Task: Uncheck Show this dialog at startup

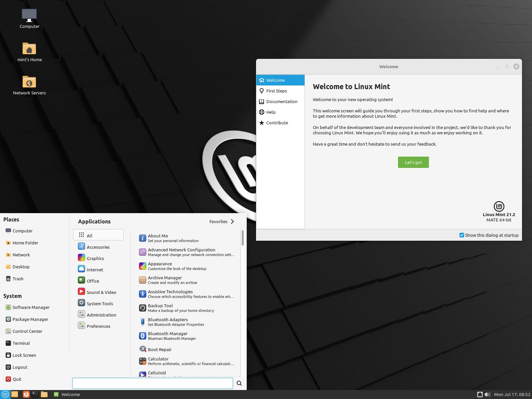Action: 462,235
